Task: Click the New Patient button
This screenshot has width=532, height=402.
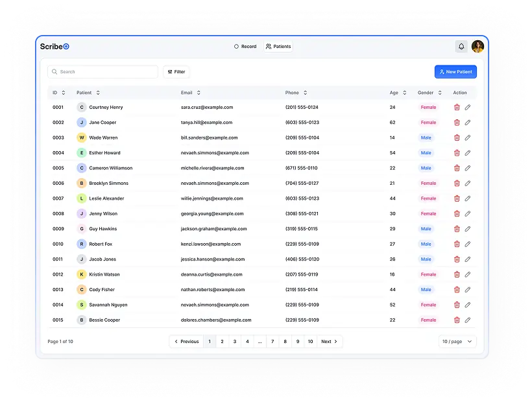Action: [455, 72]
